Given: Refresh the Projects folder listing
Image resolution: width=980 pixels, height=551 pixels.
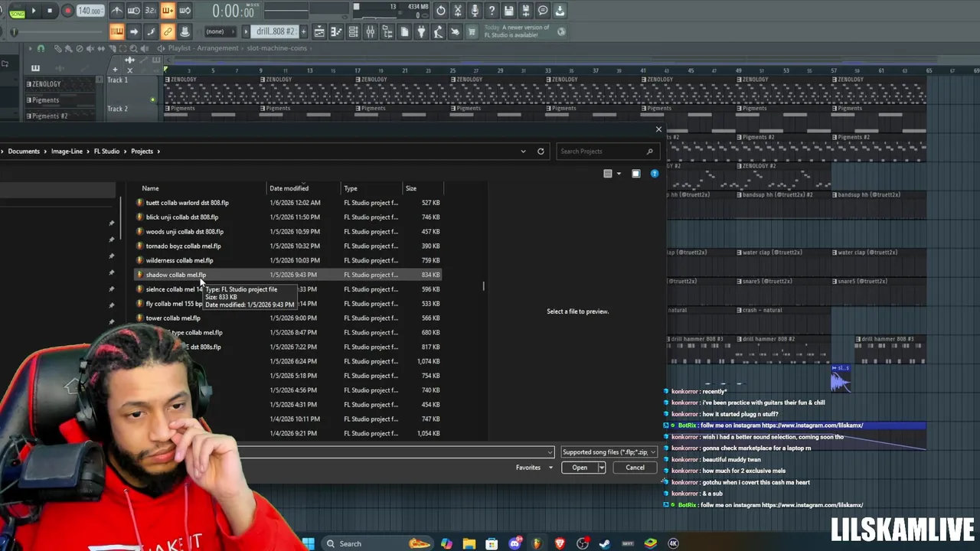Looking at the screenshot, I should [x=541, y=151].
